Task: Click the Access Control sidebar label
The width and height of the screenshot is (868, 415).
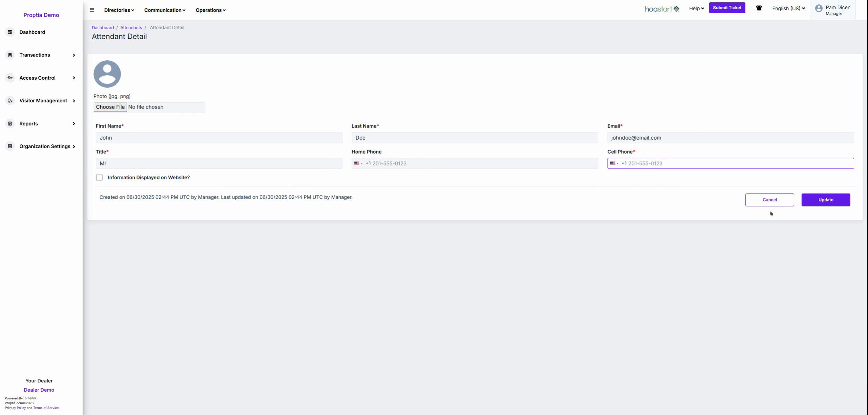Action: coord(37,78)
